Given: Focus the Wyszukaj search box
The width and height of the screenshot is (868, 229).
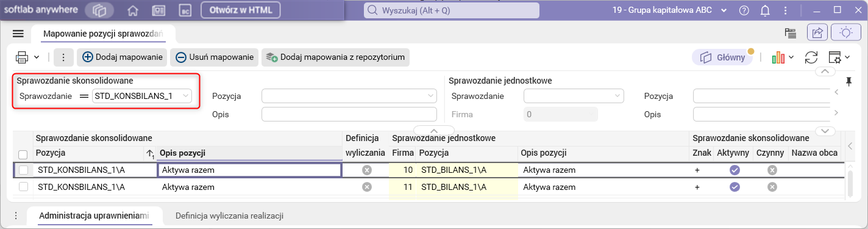Looking at the screenshot, I should coord(452,10).
